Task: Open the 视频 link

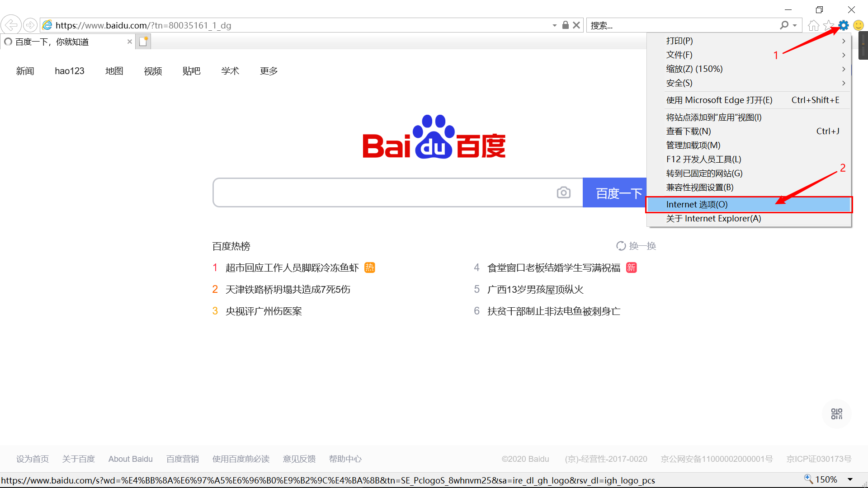Action: point(153,71)
